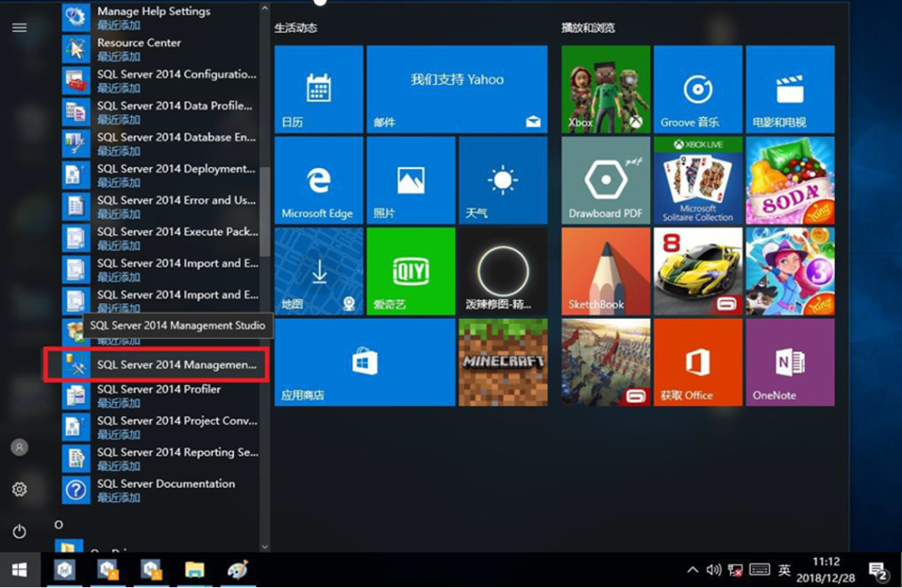Launch the OneNote tile
902x588 pixels.
pyautogui.click(x=790, y=362)
